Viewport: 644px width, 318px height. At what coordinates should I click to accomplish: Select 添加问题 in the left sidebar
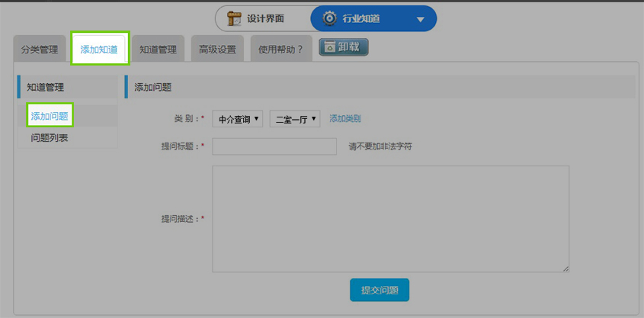point(50,116)
